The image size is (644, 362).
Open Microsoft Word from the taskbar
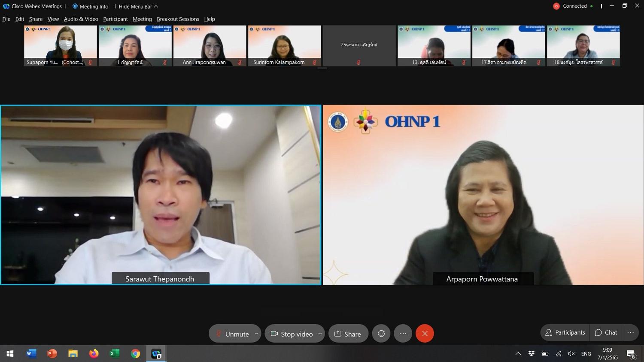click(31, 354)
